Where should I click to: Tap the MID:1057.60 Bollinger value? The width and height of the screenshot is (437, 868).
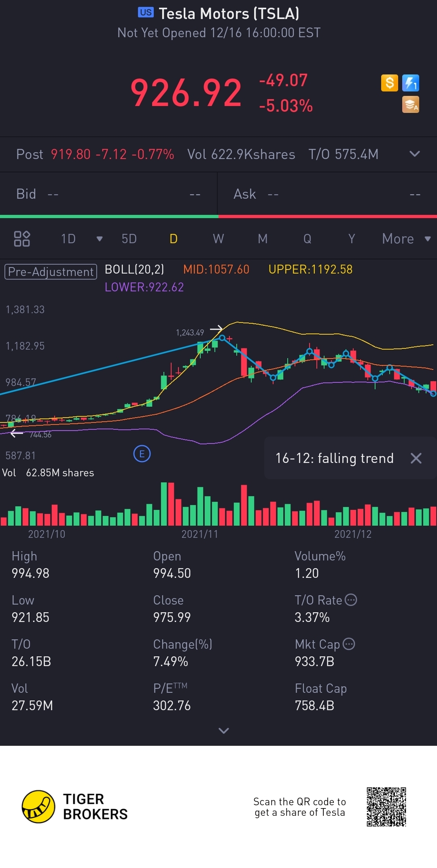click(216, 269)
